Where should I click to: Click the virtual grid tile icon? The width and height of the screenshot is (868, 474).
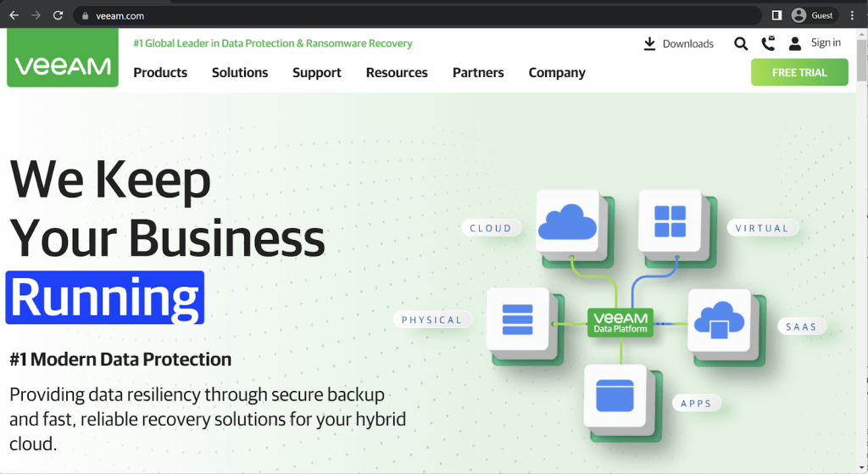[x=670, y=221]
